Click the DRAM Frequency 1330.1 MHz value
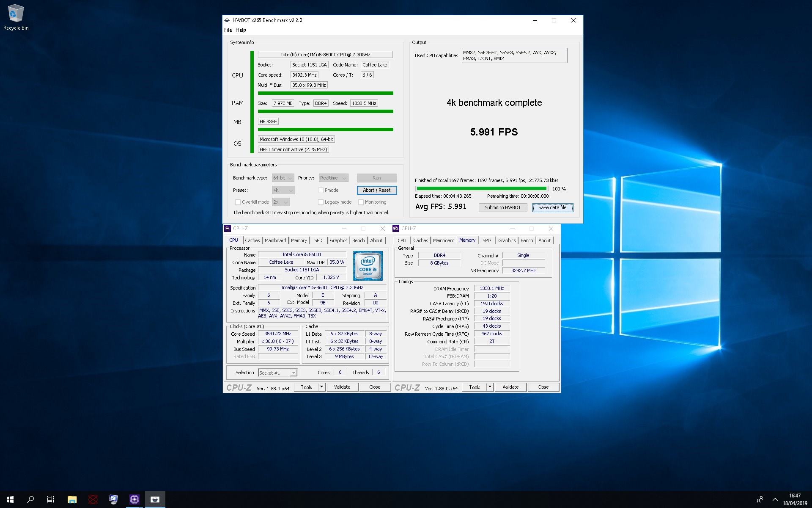This screenshot has width=812, height=508. 492,289
